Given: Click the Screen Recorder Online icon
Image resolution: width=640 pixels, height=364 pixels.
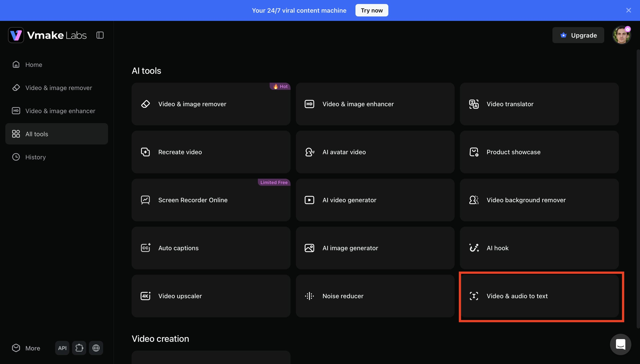Looking at the screenshot, I should pyautogui.click(x=146, y=200).
